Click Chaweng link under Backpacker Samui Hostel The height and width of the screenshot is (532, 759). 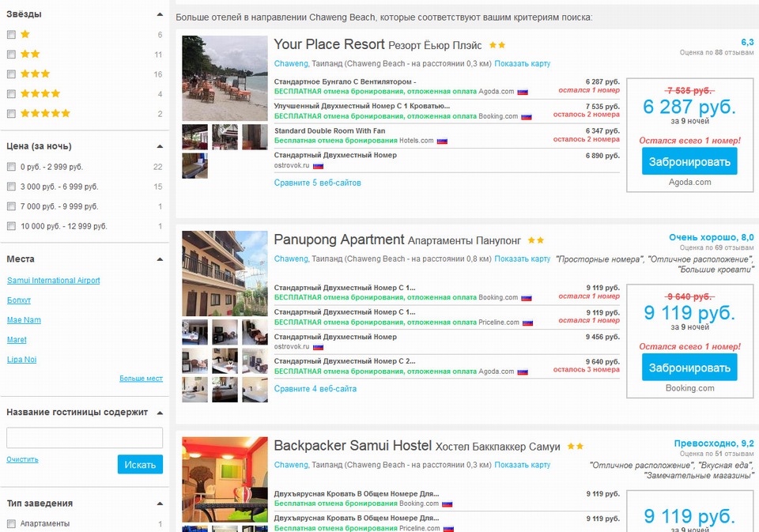click(x=291, y=465)
